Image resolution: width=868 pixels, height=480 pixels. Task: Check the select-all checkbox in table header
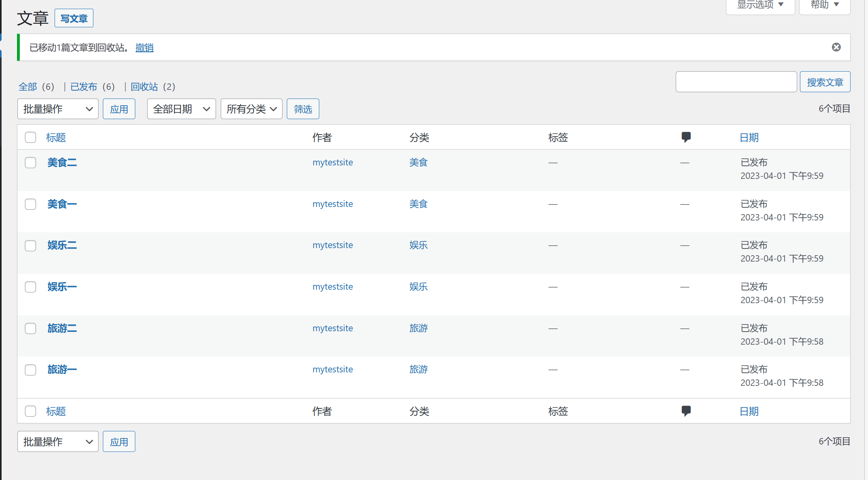point(30,137)
